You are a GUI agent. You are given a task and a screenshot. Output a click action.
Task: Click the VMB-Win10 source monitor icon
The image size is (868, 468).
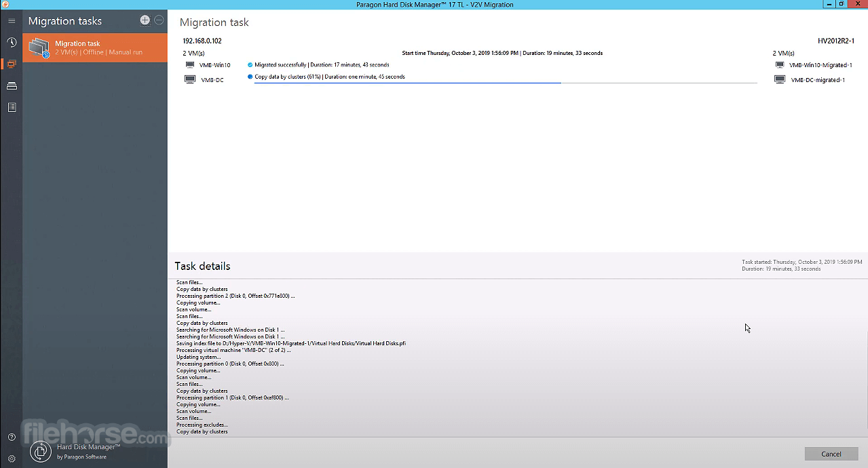pos(190,65)
